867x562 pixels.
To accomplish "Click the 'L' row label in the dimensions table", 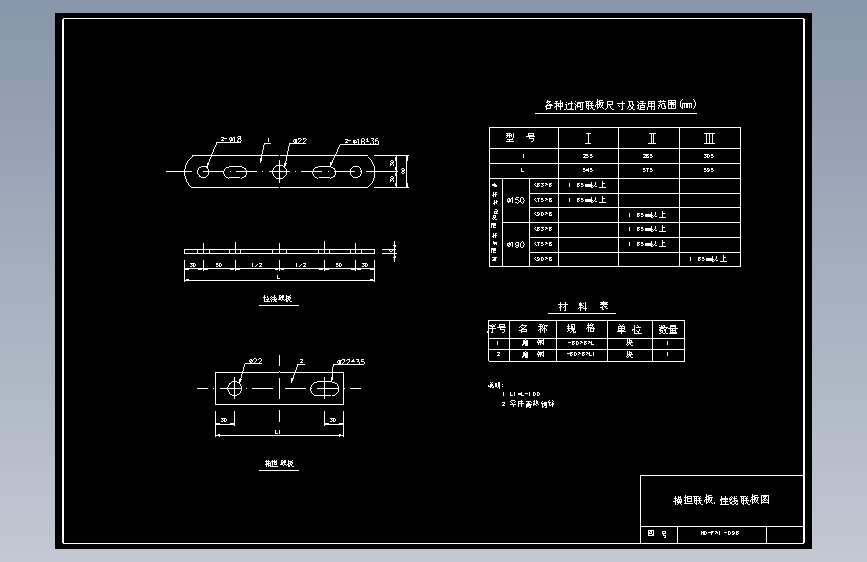I will [523, 170].
